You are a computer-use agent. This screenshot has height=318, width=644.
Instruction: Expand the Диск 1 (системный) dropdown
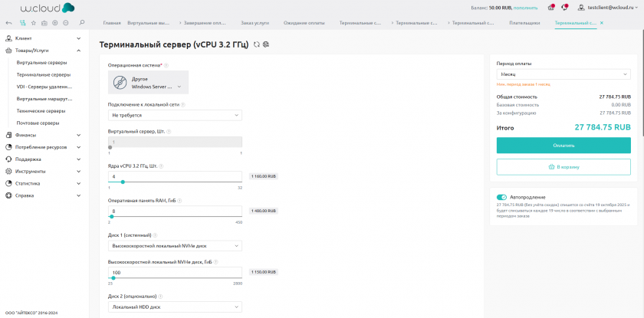[175, 246]
